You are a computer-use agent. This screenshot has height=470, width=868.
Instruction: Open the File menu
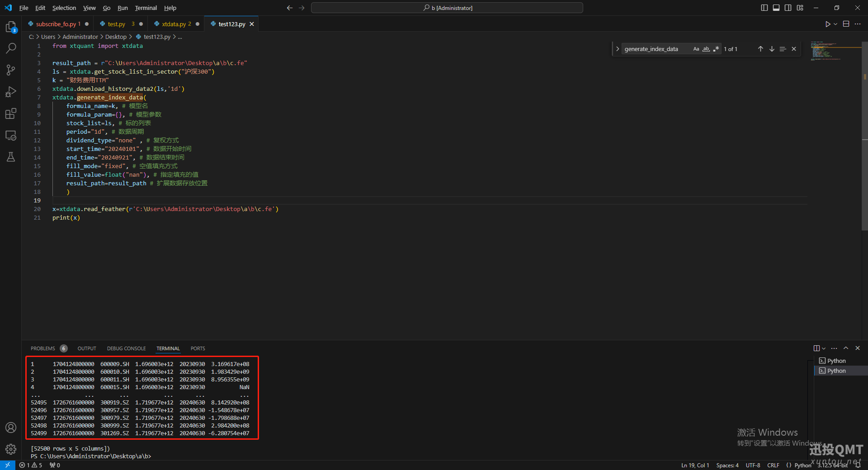(24, 8)
